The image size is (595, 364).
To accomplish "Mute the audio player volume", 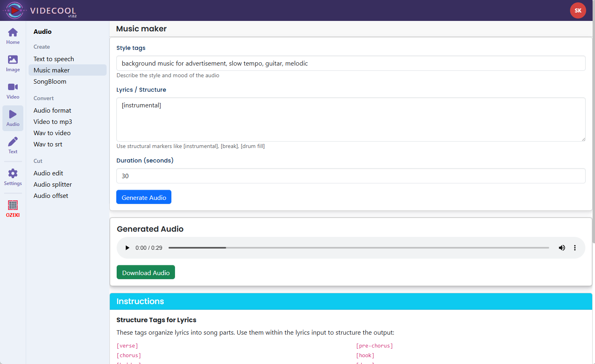I will tap(562, 248).
